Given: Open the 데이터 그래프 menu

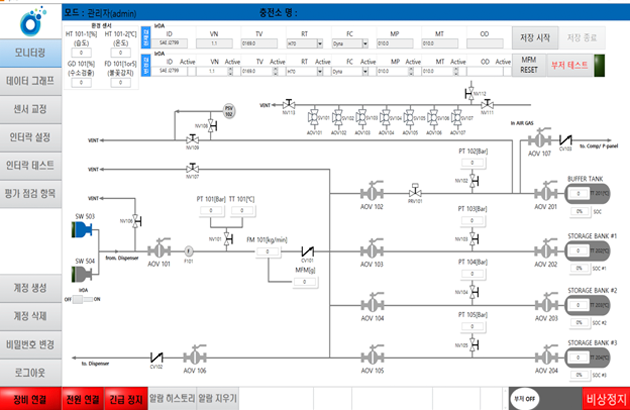Looking at the screenshot, I should (30, 80).
